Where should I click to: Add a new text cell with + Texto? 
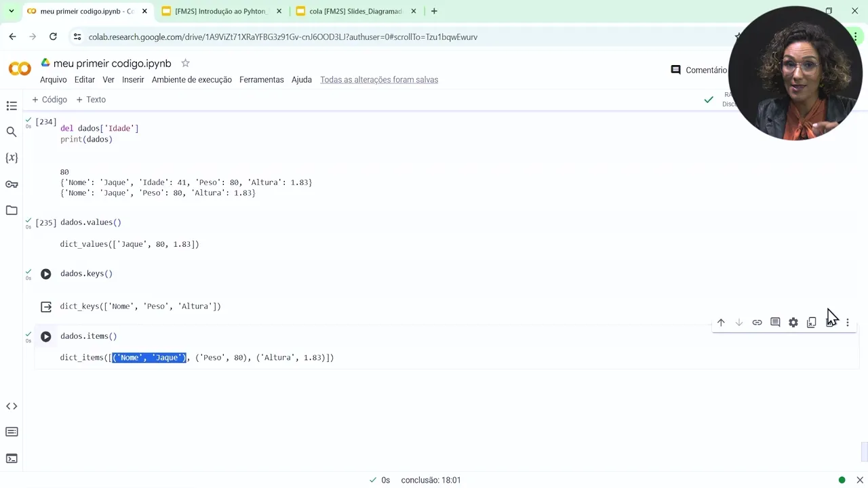[x=91, y=100]
